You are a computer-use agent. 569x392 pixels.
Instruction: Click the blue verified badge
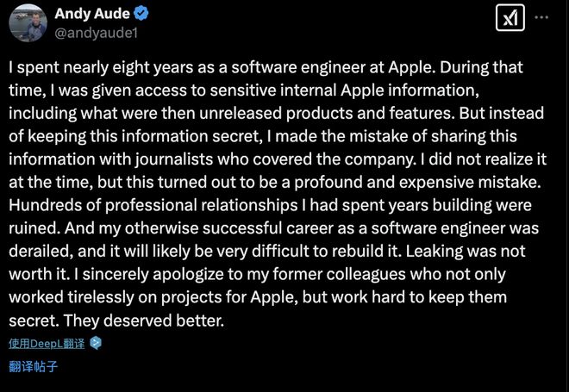tap(141, 14)
